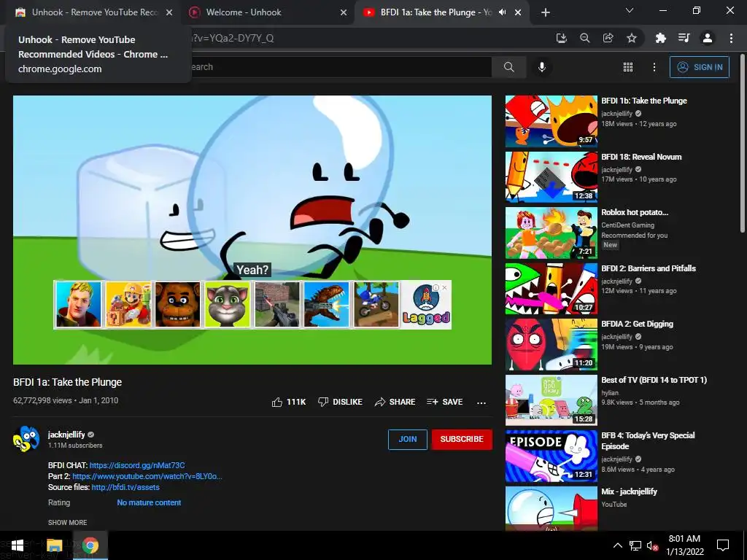Expand description with SHOW MORE

[67, 522]
